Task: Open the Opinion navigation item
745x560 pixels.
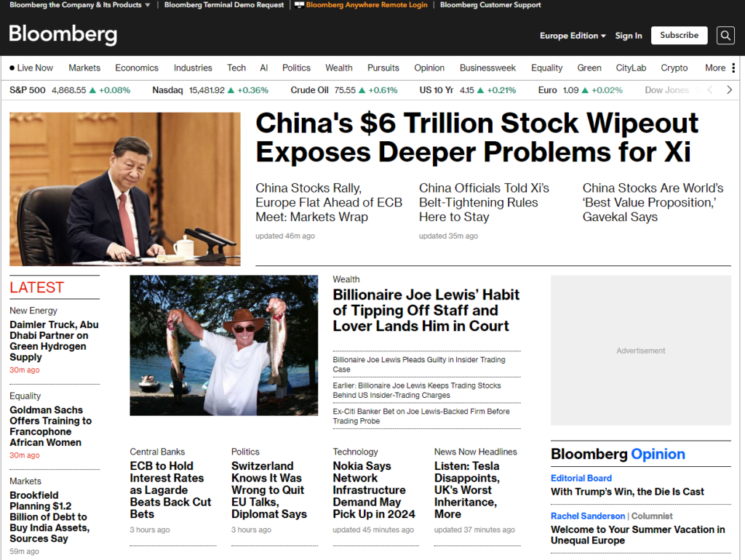Action: [429, 68]
